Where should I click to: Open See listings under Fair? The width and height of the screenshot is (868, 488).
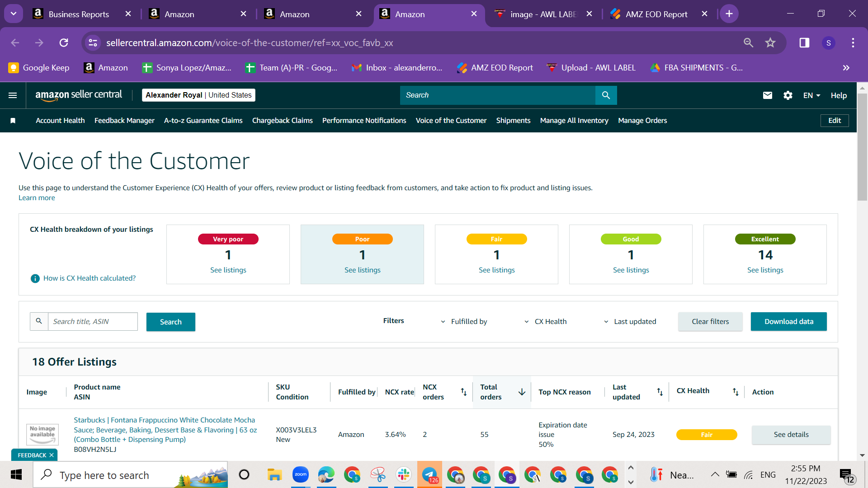click(496, 270)
